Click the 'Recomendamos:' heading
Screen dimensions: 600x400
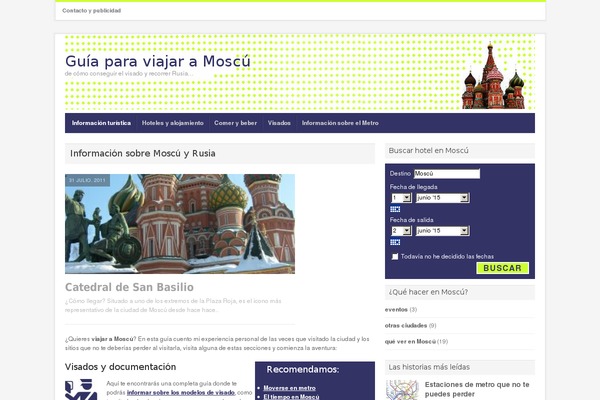click(303, 369)
